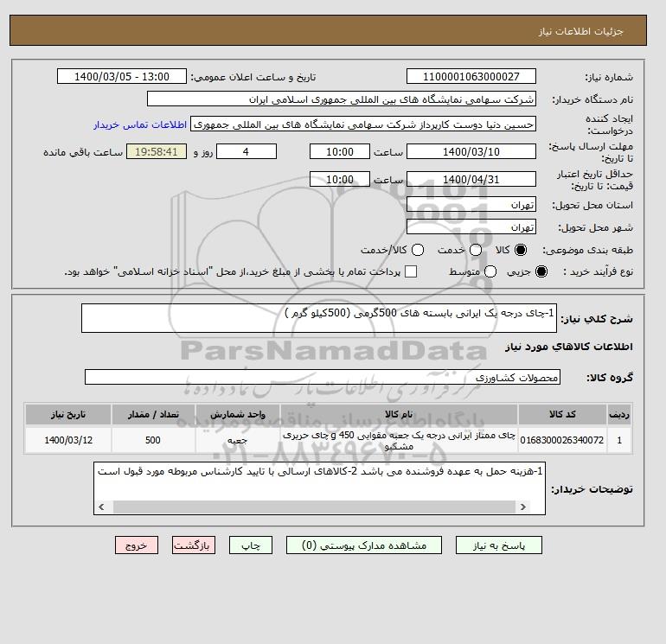Click the product name cell about چای ممتاز ایرانی
Viewport: 666px width, 644px height.
(x=399, y=440)
